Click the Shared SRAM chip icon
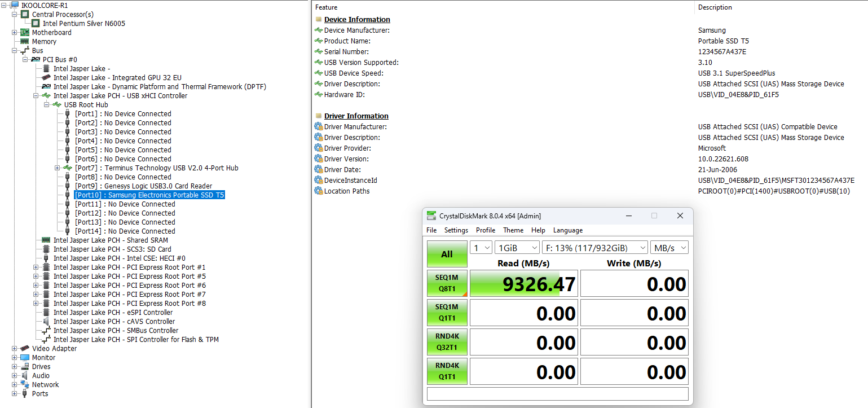 pos(46,240)
